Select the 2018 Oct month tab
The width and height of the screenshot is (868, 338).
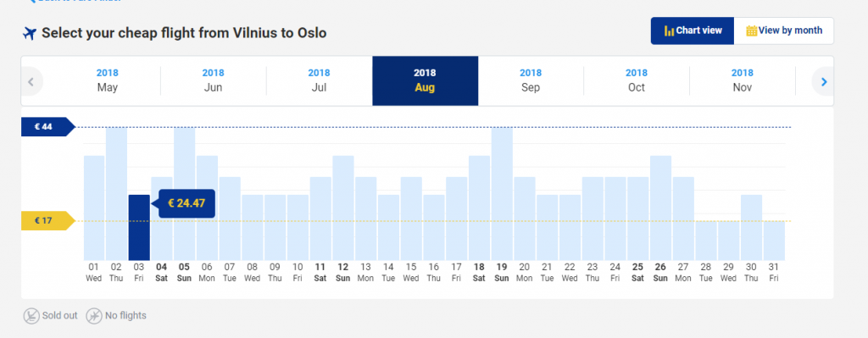tap(637, 80)
